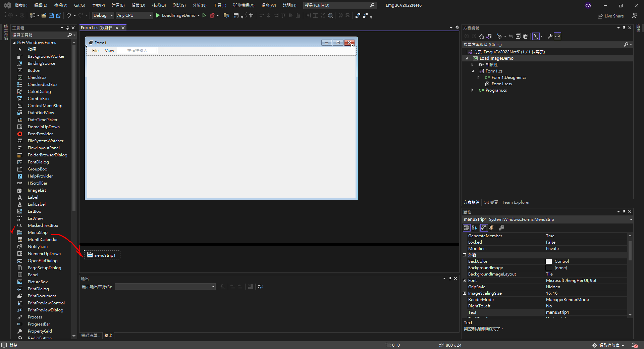Click Collapse All icon in Solution Explorer

[x=518, y=36]
